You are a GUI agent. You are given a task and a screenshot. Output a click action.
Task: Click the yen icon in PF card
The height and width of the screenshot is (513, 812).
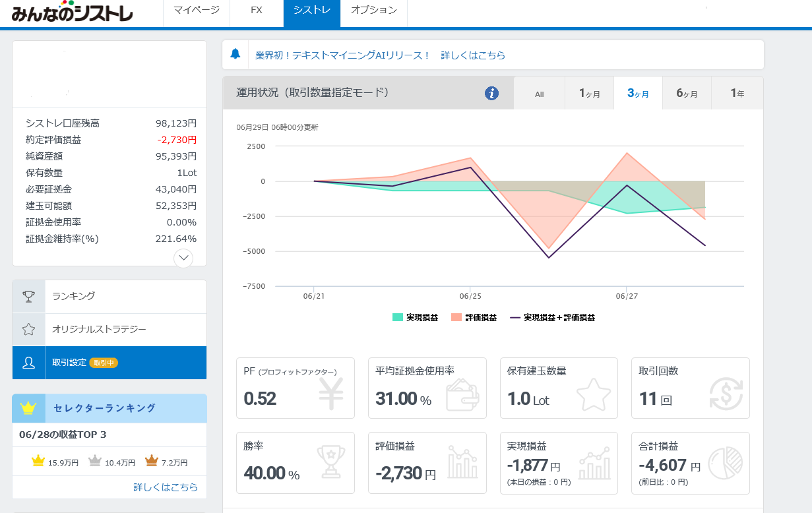click(x=331, y=394)
